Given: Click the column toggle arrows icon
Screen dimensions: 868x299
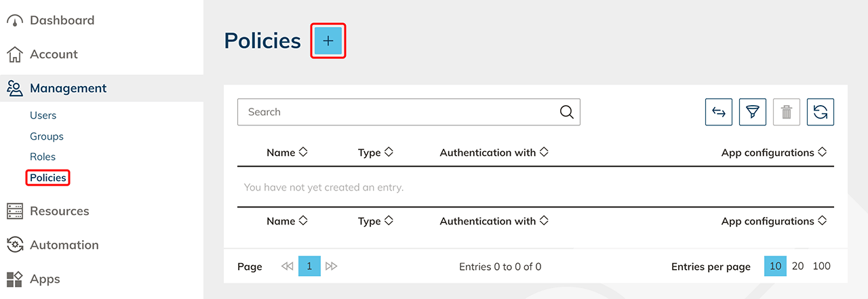Looking at the screenshot, I should [719, 113].
